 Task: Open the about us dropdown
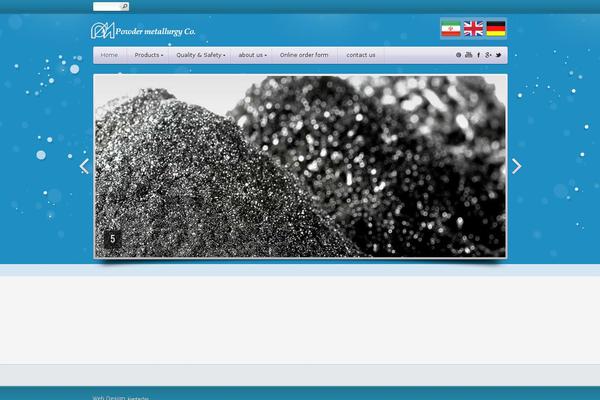tap(252, 55)
